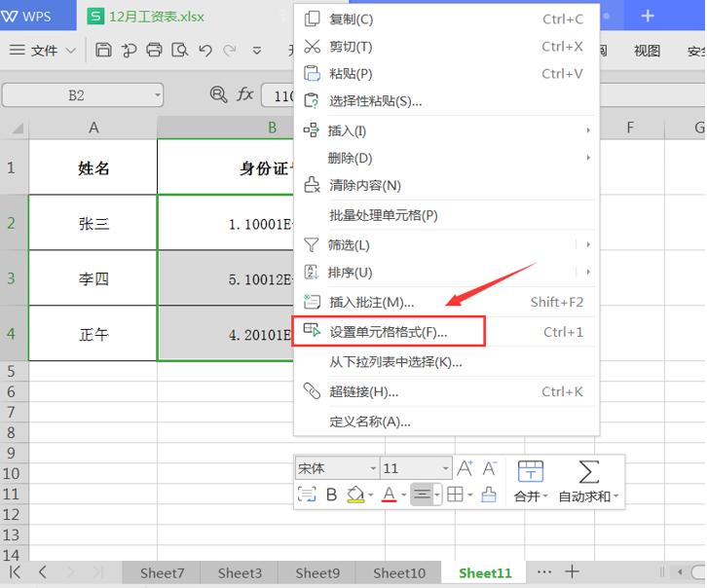The height and width of the screenshot is (588, 707).
Task: Click the Print icon in the toolbar
Action: (x=154, y=50)
